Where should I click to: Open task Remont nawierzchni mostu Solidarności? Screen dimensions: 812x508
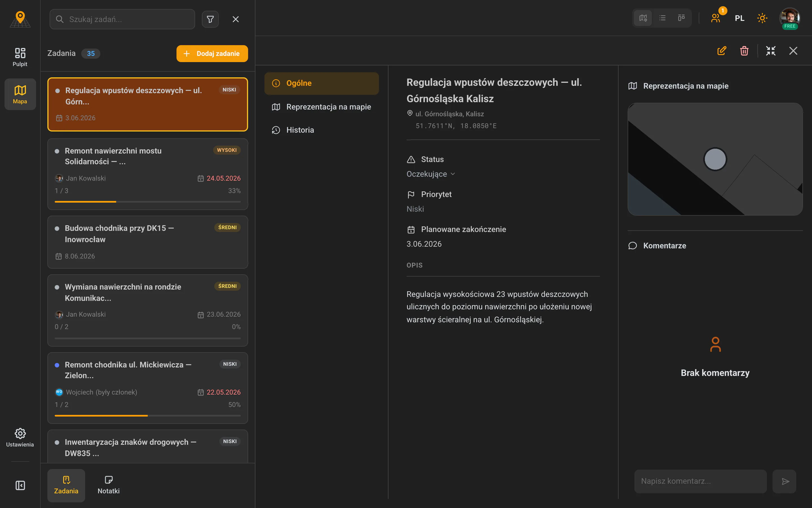click(x=148, y=174)
